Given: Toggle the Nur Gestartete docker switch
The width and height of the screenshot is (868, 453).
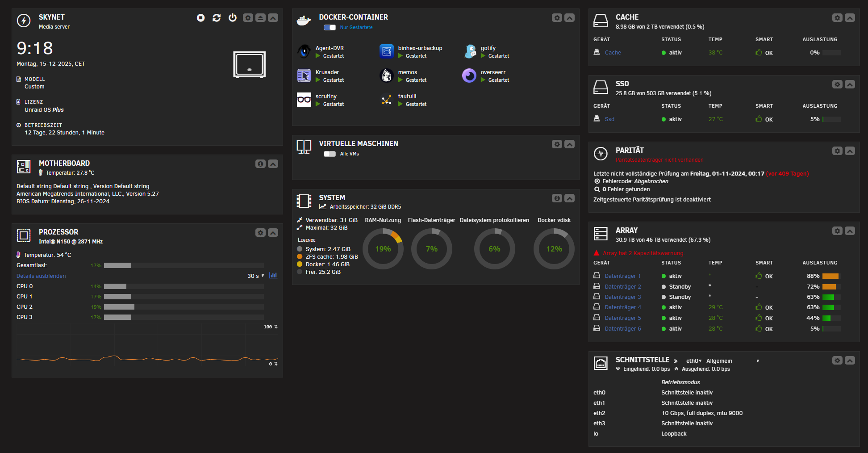Looking at the screenshot, I should click(330, 27).
